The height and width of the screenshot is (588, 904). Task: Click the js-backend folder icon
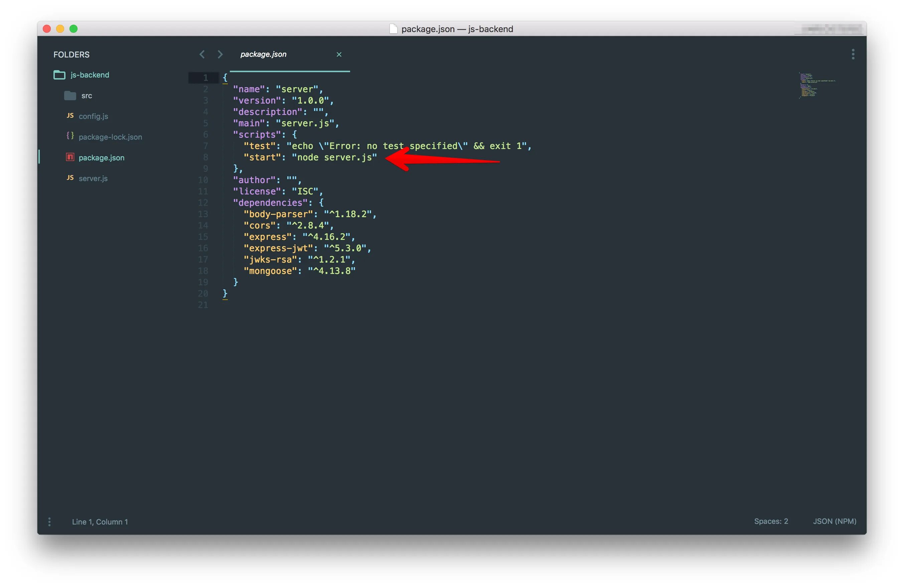pyautogui.click(x=59, y=75)
